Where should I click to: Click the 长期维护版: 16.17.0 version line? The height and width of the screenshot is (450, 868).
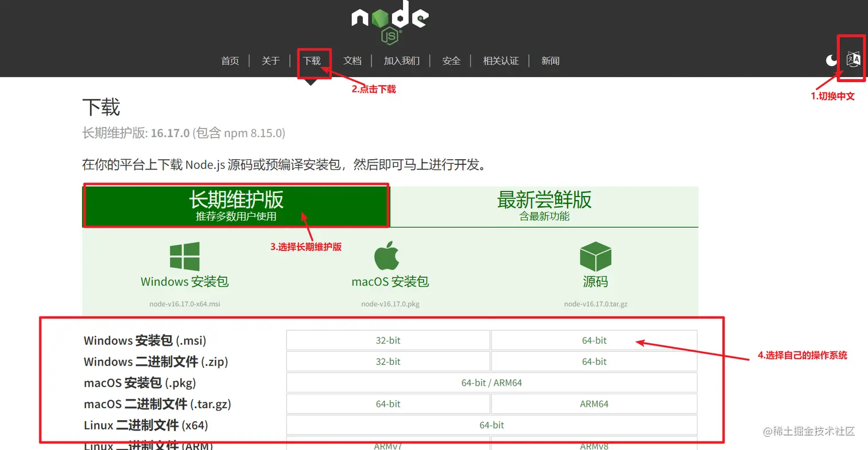[x=184, y=133]
